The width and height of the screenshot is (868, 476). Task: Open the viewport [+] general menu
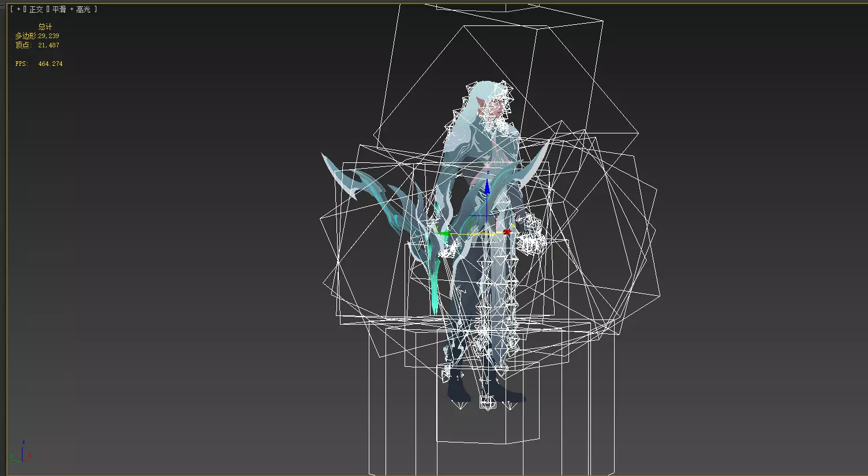[18, 10]
